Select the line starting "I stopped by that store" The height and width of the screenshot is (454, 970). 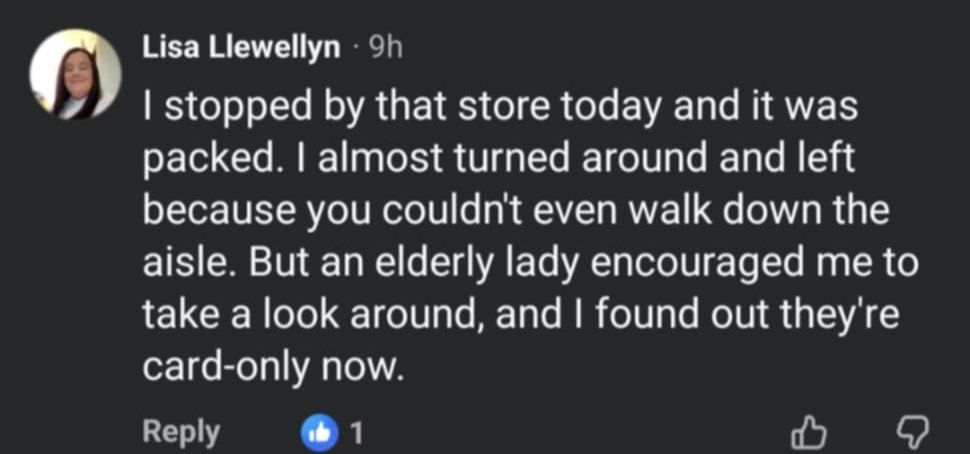(x=499, y=107)
